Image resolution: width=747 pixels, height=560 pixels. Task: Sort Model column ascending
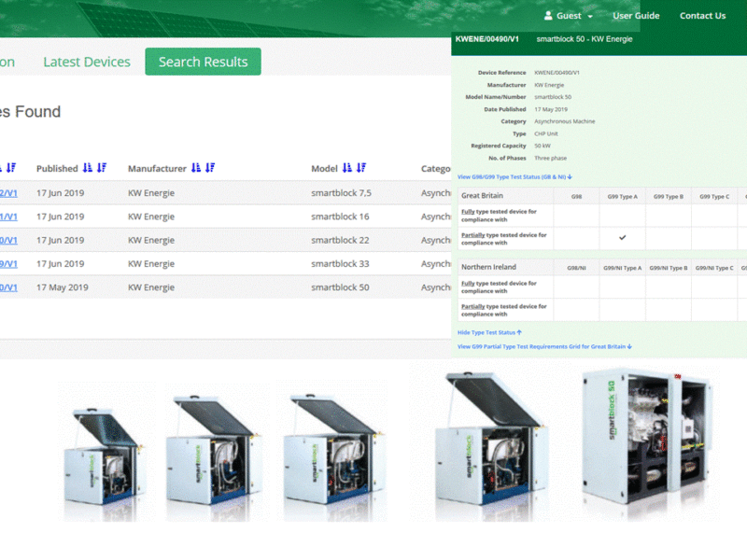[x=347, y=168]
